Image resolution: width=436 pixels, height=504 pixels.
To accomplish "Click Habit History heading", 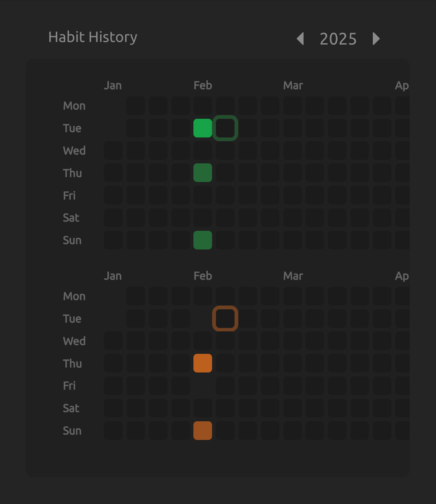I will [93, 37].
